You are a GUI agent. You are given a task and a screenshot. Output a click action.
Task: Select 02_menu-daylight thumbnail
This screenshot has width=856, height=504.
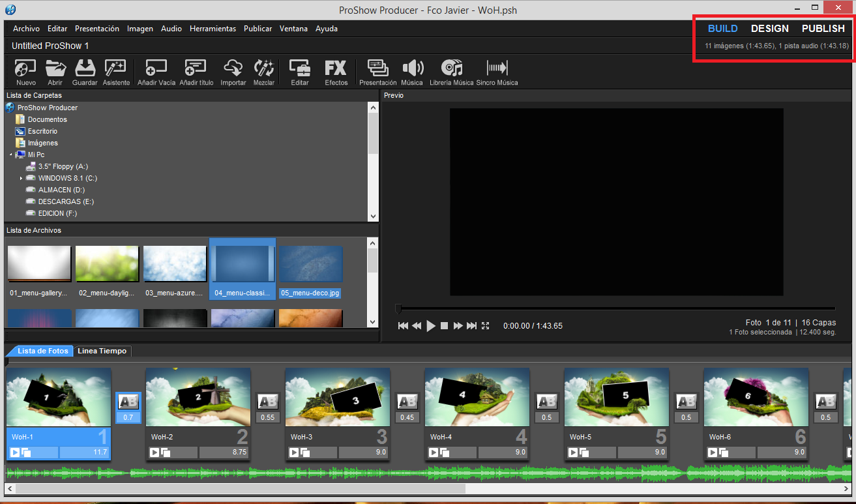(107, 263)
